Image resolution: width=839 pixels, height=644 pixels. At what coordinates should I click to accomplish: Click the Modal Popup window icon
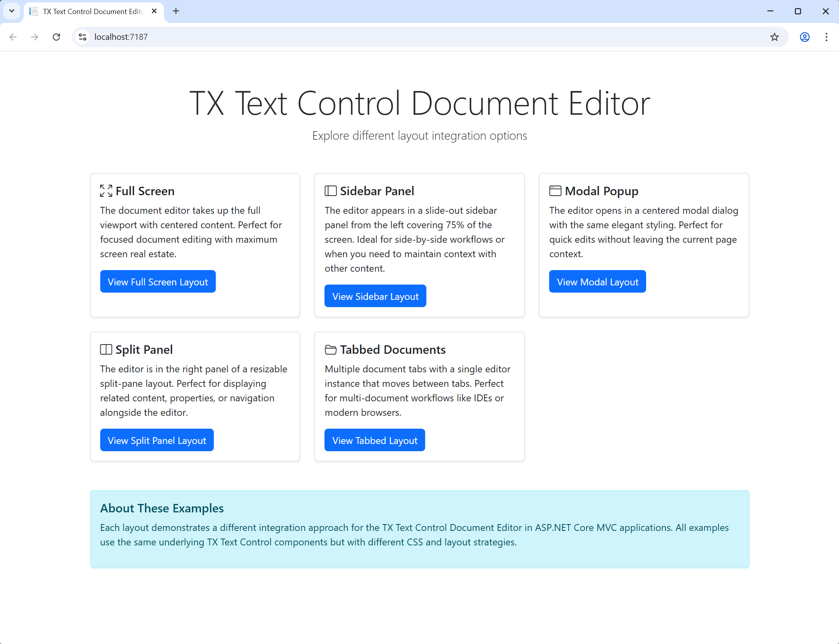(555, 190)
